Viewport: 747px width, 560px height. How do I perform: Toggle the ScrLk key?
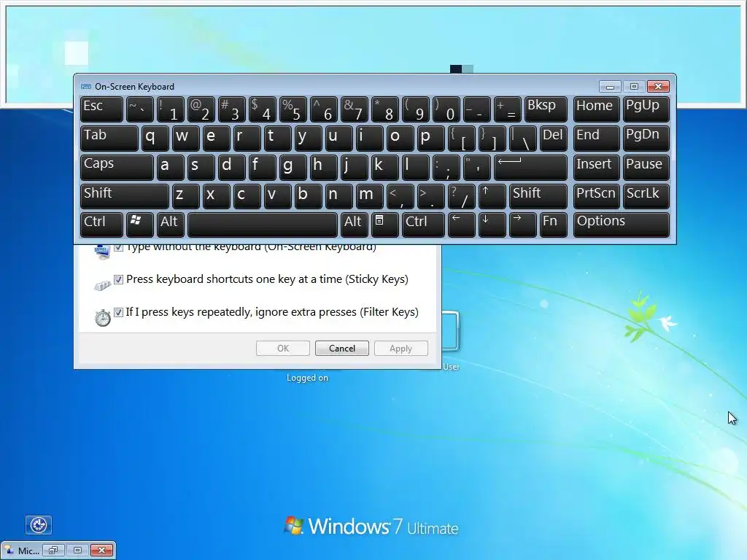coord(646,195)
